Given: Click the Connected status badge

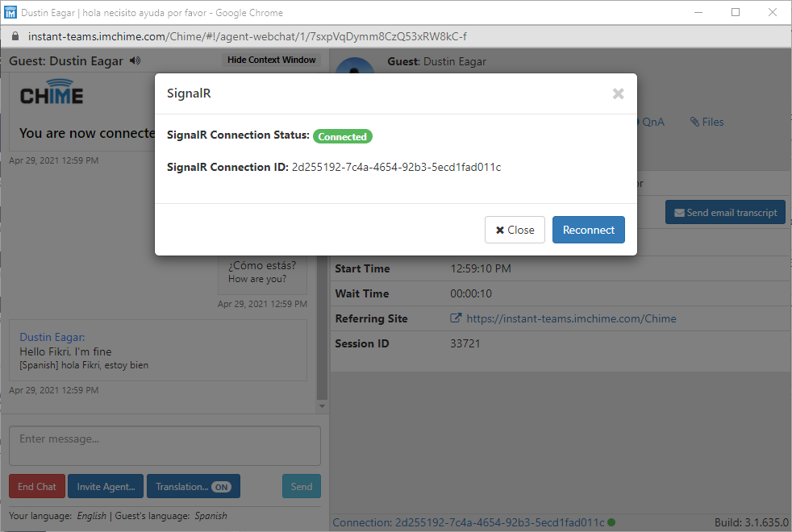Looking at the screenshot, I should 343,136.
